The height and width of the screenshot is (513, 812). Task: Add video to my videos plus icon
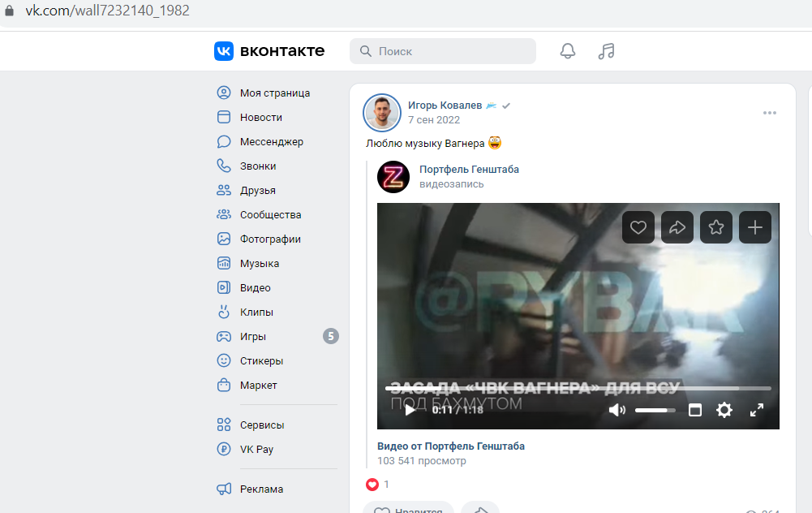pyautogui.click(x=755, y=227)
